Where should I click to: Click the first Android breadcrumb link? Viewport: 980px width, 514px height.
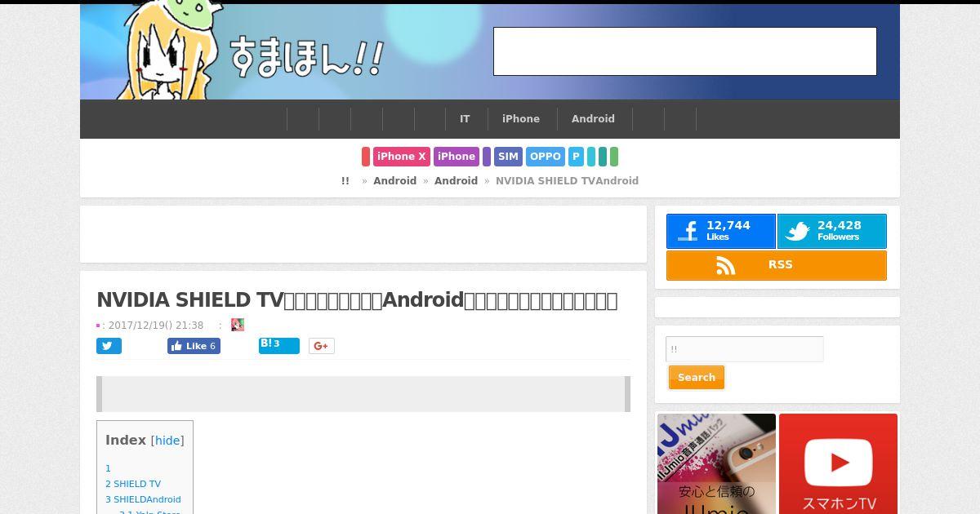pyautogui.click(x=395, y=181)
